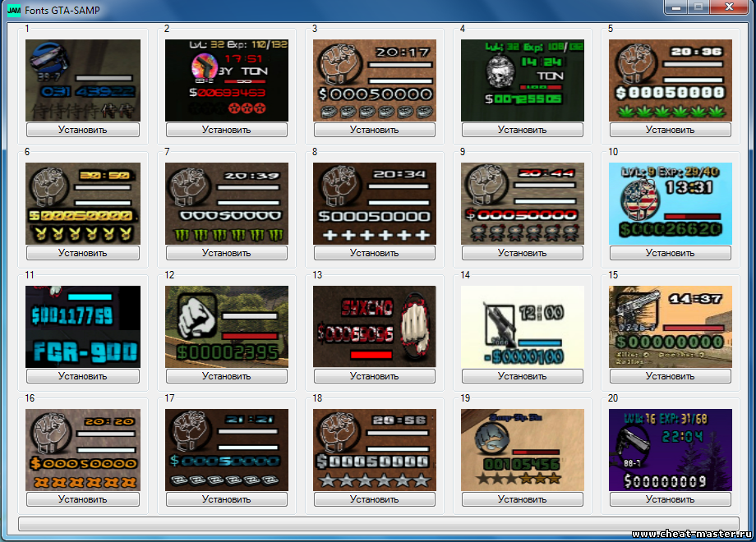Select preview 20 with the purple background
The height and width of the screenshot is (542, 756).
[671, 449]
